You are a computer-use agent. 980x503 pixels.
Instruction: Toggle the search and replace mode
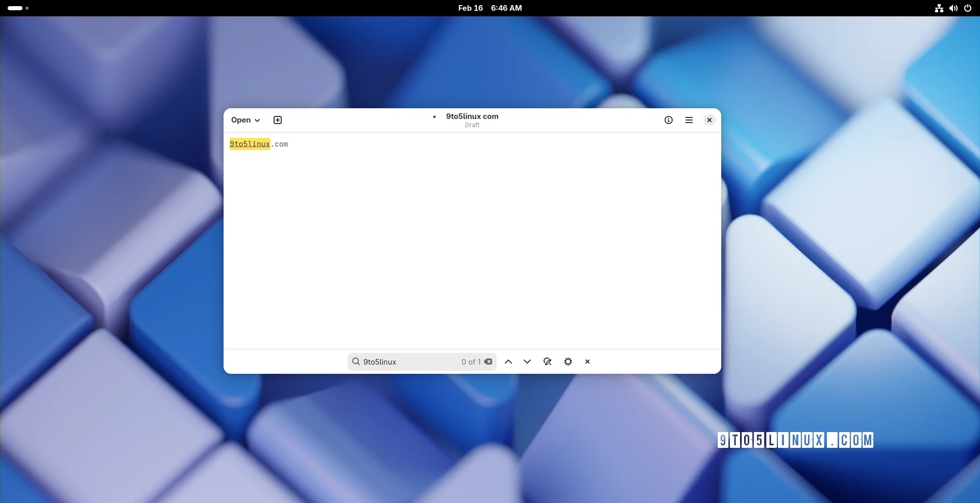coord(548,362)
